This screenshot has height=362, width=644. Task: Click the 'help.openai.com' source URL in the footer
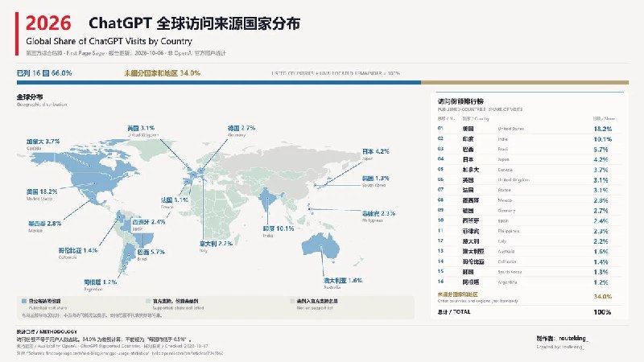188,353
